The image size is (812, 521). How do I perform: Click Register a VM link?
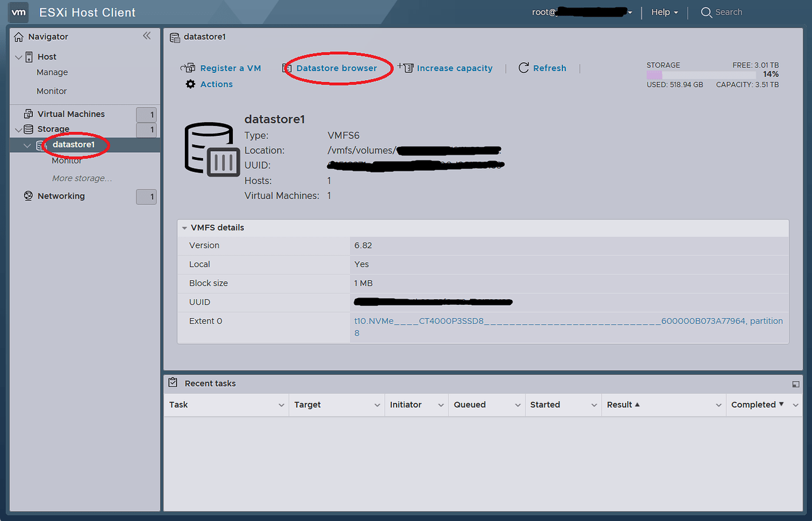tap(231, 68)
